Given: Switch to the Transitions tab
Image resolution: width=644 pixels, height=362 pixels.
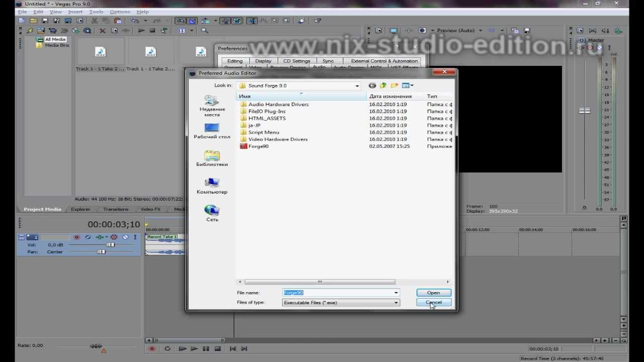Looking at the screenshot, I should point(116,209).
